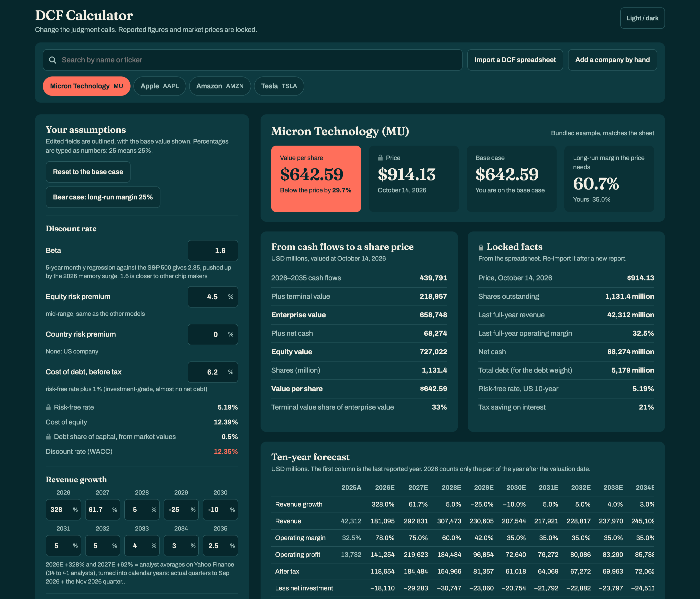Image resolution: width=700 pixels, height=599 pixels.
Task: Edit 2034 revenue growth input 3
Action: 181,546
